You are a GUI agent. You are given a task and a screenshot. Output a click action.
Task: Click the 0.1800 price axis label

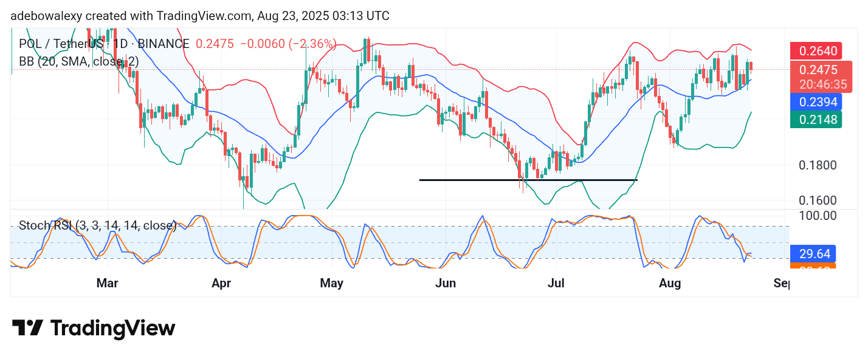818,165
